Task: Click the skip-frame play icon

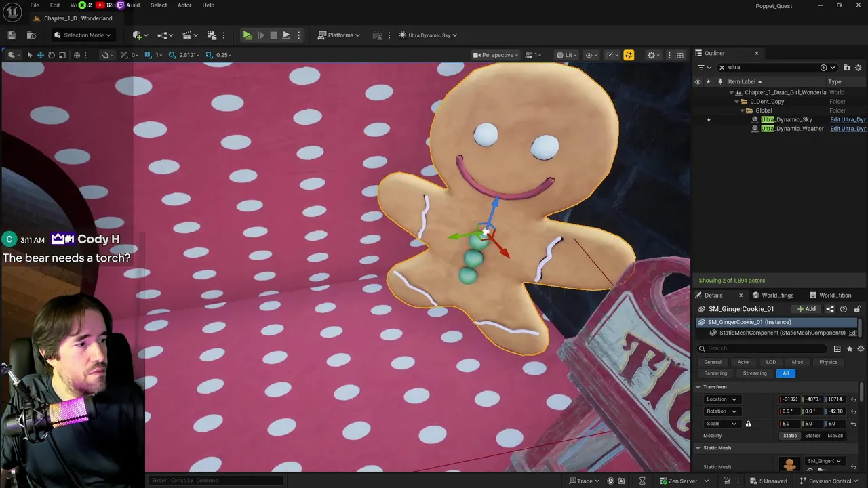Action: click(260, 35)
